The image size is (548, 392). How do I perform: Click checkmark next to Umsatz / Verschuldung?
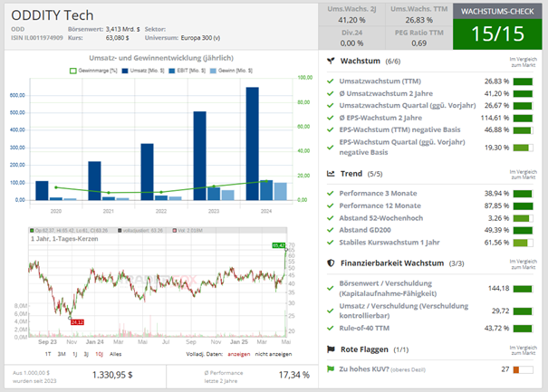tap(331, 311)
